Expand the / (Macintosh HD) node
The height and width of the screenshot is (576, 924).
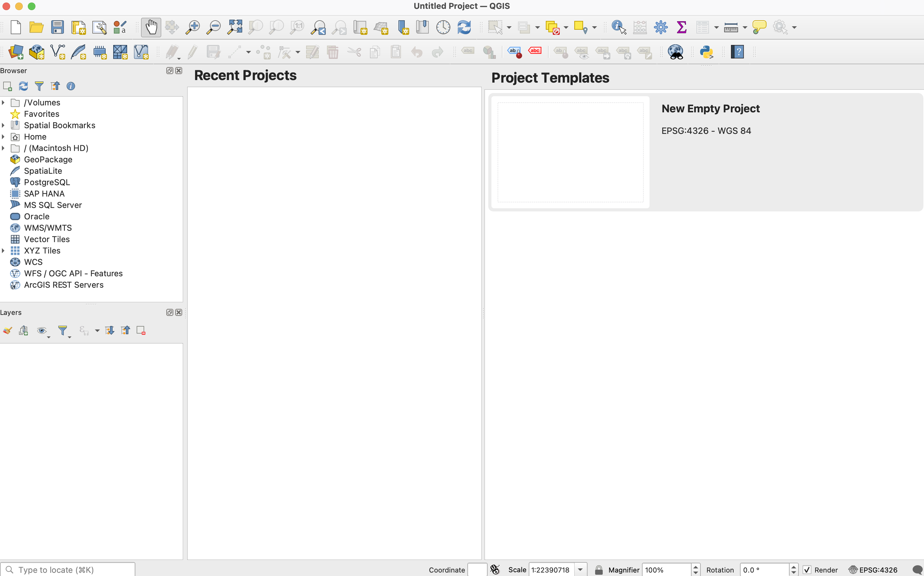(x=3, y=148)
